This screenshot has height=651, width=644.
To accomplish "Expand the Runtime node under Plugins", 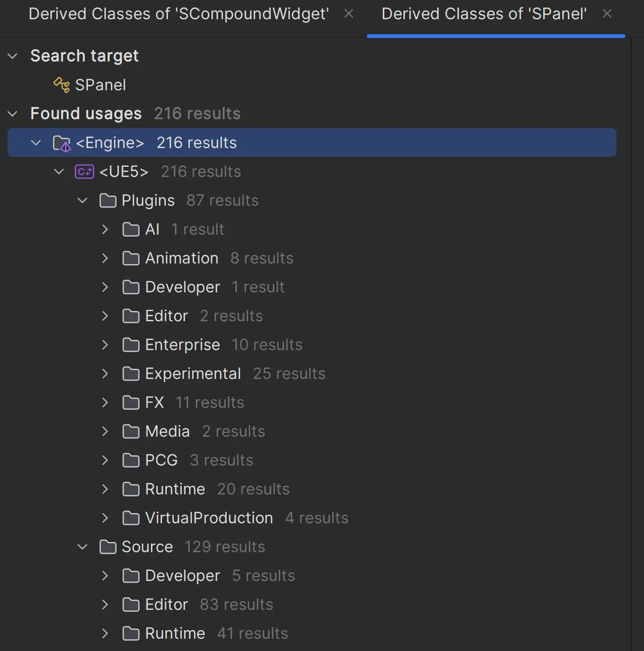I will [104, 489].
